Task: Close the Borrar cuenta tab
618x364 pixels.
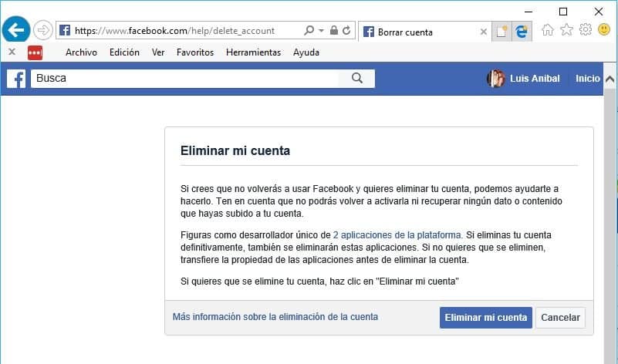Action: pyautogui.click(x=484, y=32)
